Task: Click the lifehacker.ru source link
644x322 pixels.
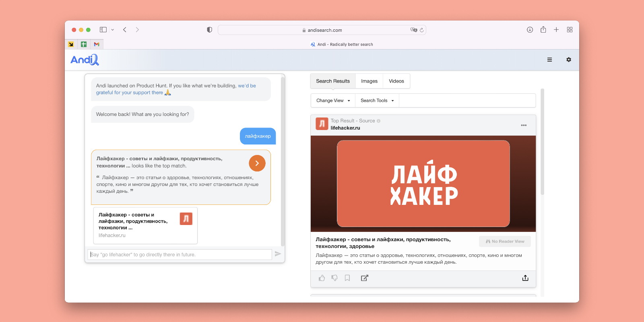Action: tap(345, 128)
